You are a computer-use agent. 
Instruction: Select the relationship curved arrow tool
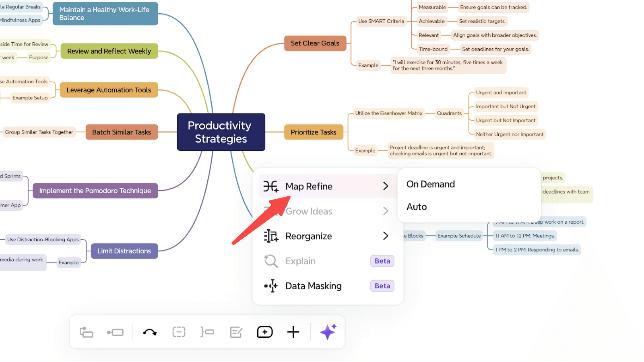click(150, 332)
